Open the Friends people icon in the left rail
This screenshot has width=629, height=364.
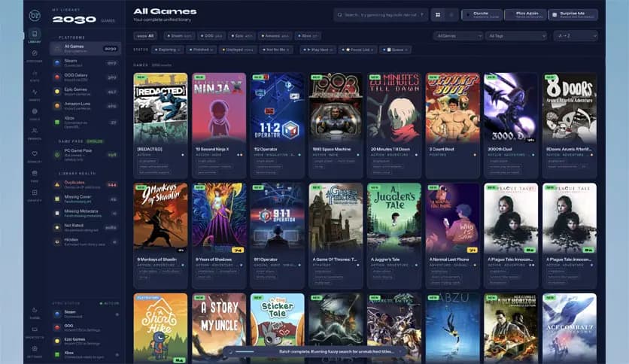35,131
